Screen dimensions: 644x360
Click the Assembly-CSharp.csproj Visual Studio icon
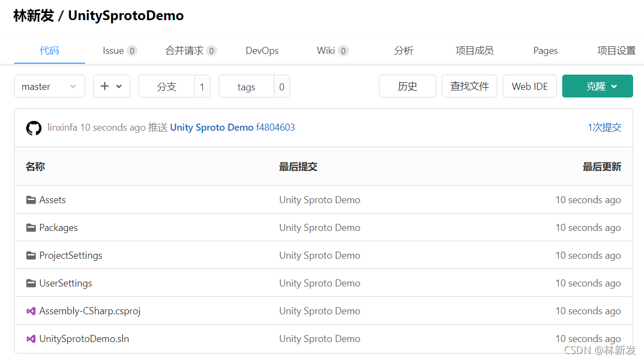point(31,311)
